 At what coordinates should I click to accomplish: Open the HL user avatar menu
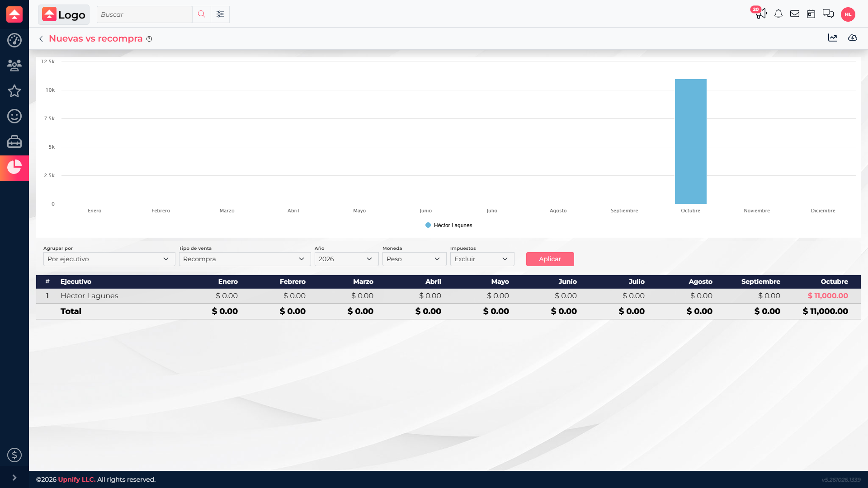click(848, 14)
